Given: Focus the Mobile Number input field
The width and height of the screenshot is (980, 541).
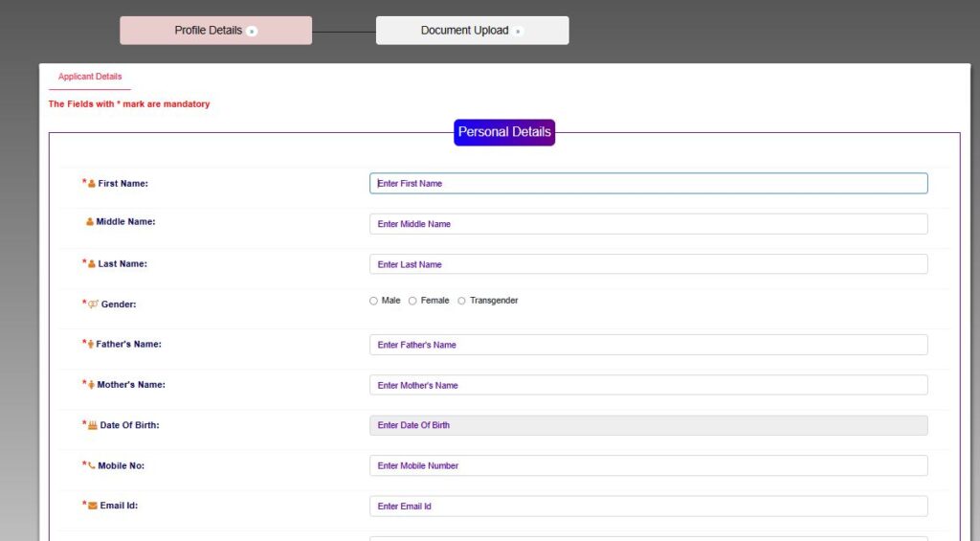Looking at the screenshot, I should click(x=649, y=465).
